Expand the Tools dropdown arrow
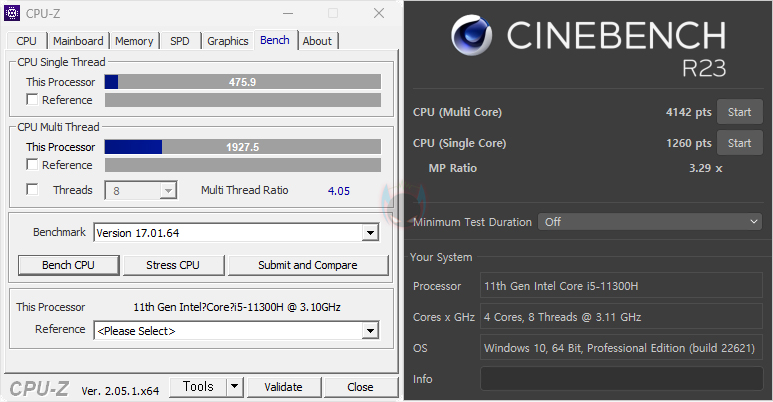Viewport: 773px width, 402px height. (235, 387)
